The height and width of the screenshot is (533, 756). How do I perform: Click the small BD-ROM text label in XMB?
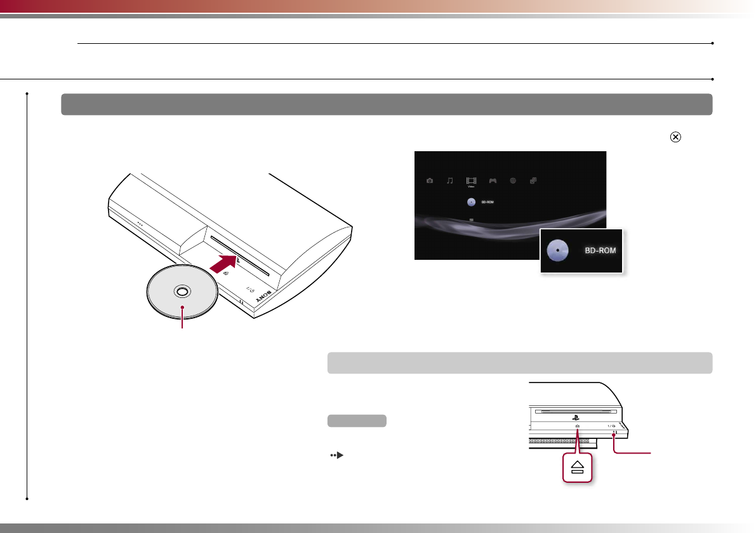487,202
